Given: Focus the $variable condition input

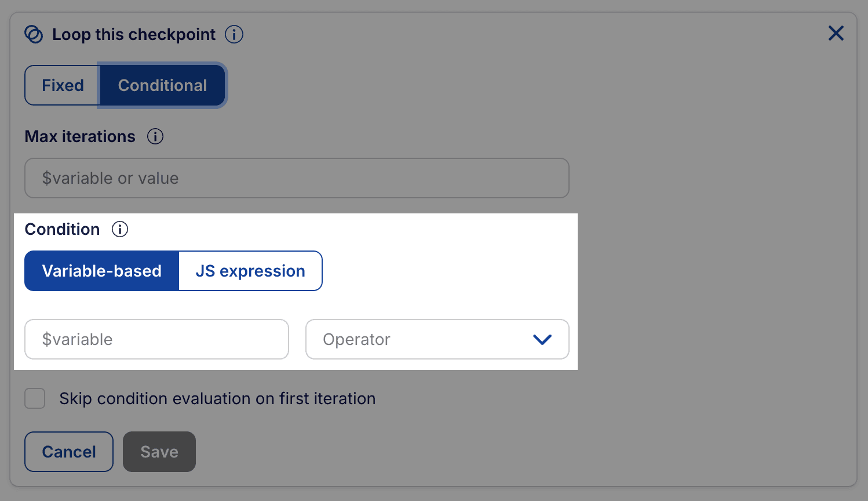Looking at the screenshot, I should pos(156,339).
